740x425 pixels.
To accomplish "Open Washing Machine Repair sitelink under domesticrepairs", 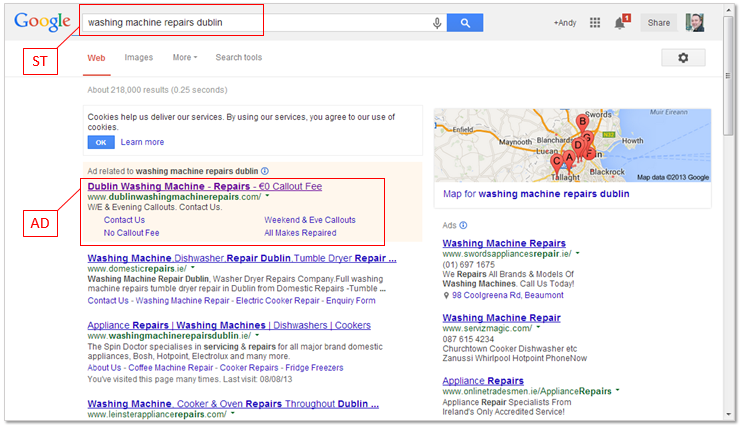I will (x=182, y=300).
